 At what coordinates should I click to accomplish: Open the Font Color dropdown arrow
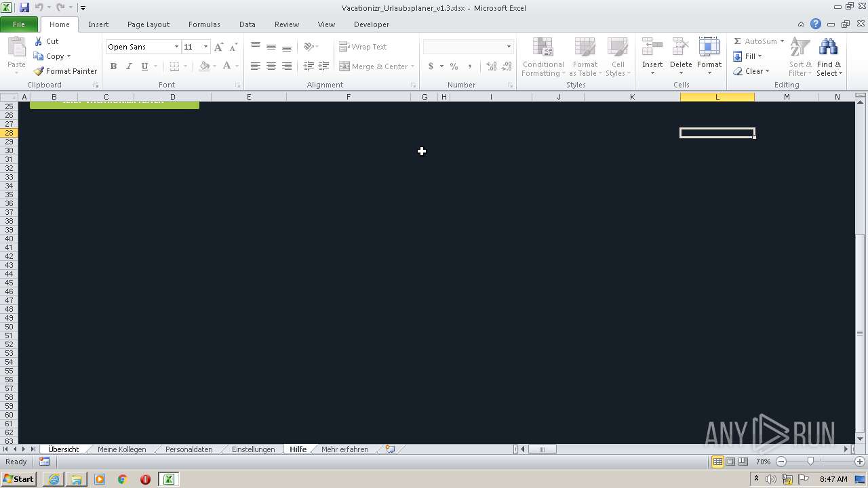(x=236, y=66)
